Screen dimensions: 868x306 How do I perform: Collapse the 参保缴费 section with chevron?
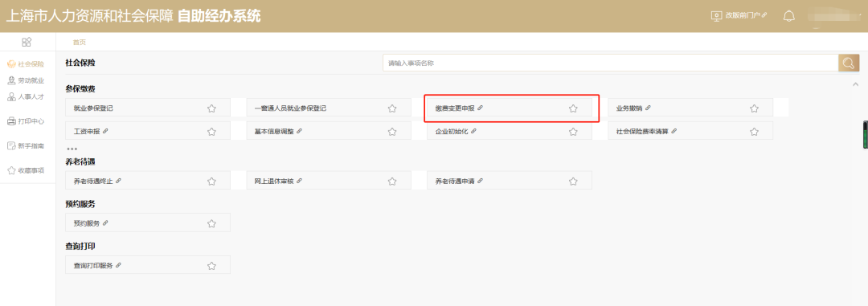pyautogui.click(x=855, y=84)
